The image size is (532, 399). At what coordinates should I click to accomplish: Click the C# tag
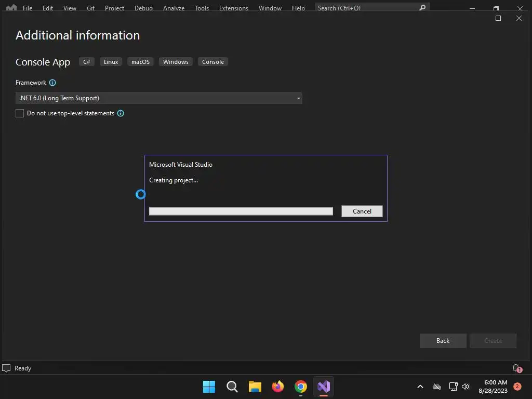click(87, 62)
